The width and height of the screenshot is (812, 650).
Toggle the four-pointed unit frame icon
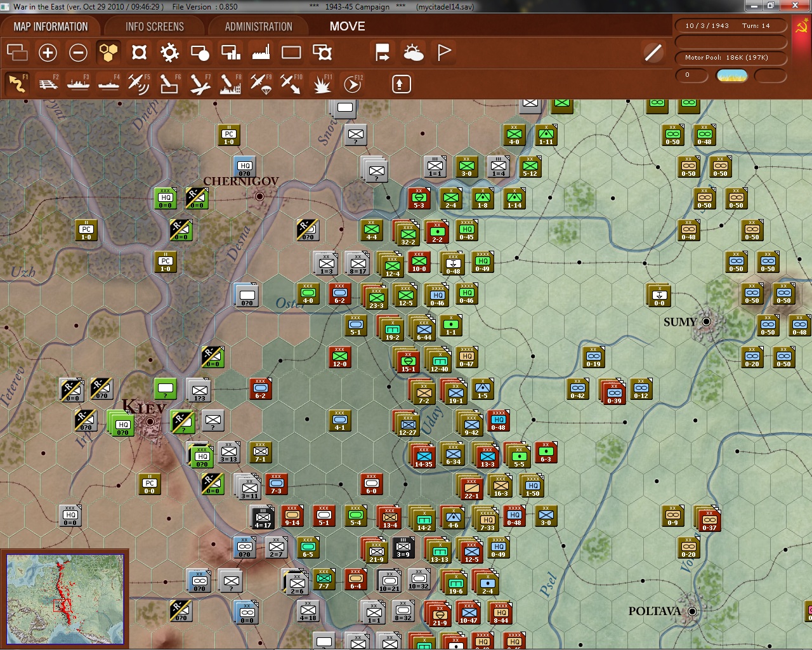pyautogui.click(x=139, y=53)
